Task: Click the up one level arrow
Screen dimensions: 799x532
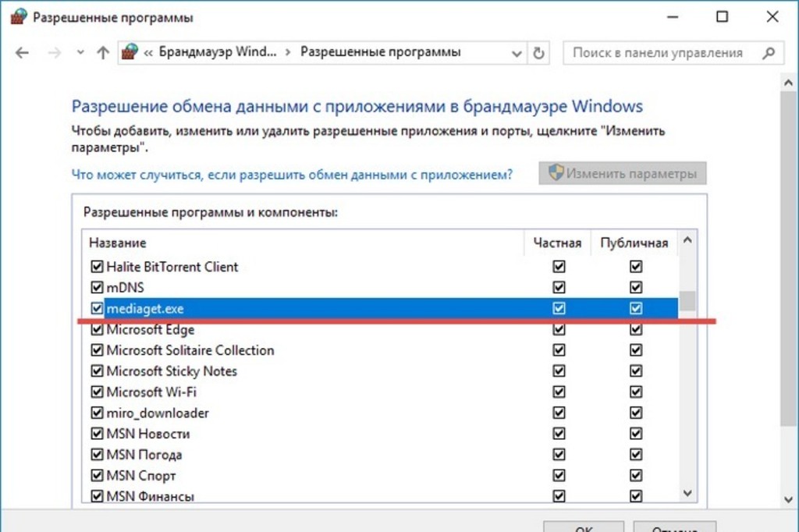Action: point(102,53)
